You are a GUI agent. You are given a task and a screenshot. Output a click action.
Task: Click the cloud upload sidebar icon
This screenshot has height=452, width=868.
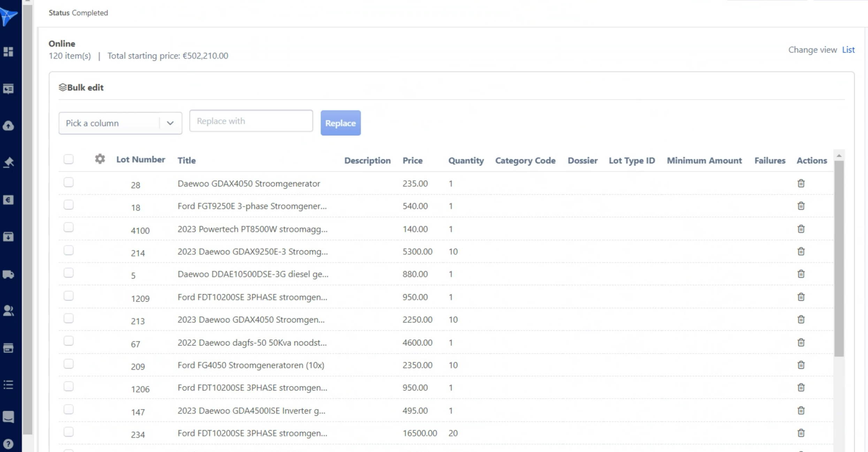click(8, 126)
